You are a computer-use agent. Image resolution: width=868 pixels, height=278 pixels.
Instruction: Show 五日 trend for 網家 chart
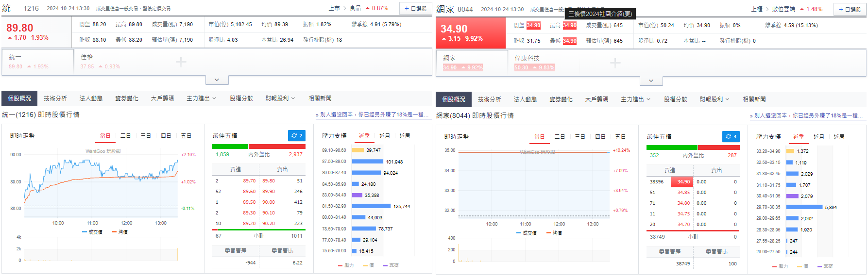click(620, 137)
